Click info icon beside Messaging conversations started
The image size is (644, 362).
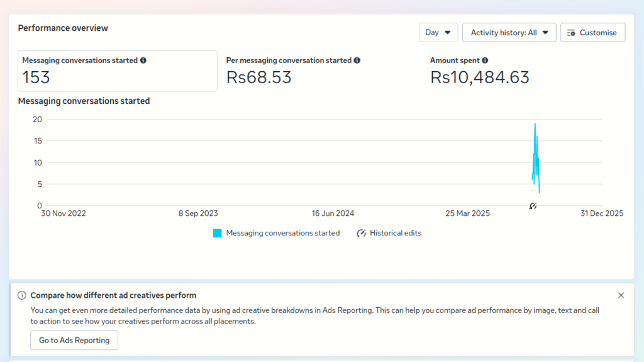click(x=143, y=60)
